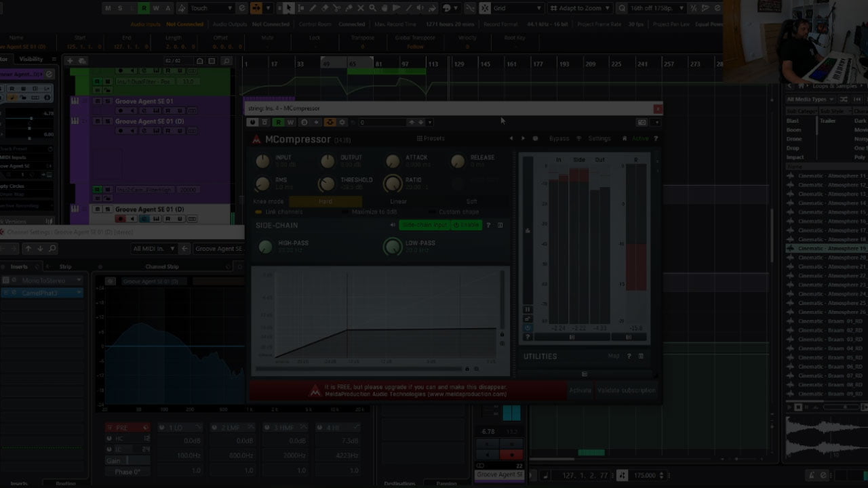Toggle global Read automation R button
Viewport: 868px width, 488px height.
(x=144, y=8)
